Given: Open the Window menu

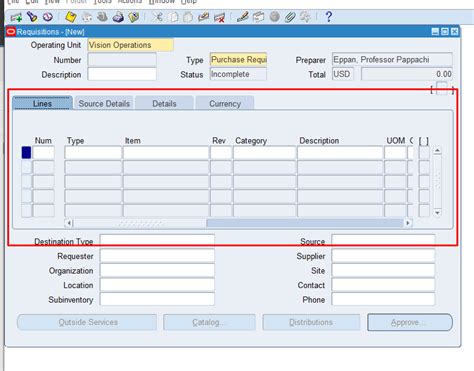Looking at the screenshot, I should 161,2.
